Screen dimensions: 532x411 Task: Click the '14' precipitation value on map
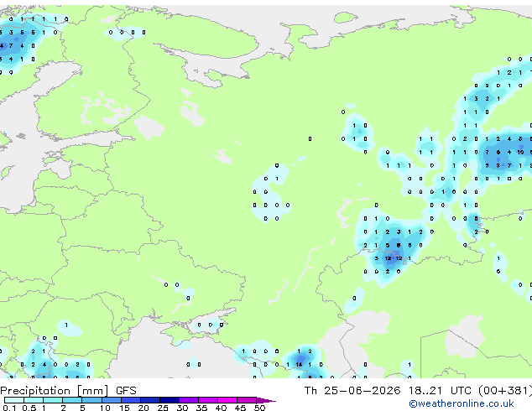click(299, 365)
